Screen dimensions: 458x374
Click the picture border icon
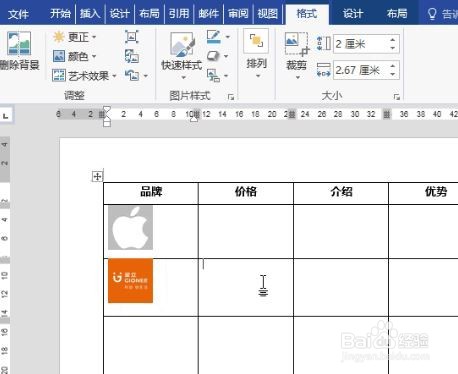(x=213, y=37)
